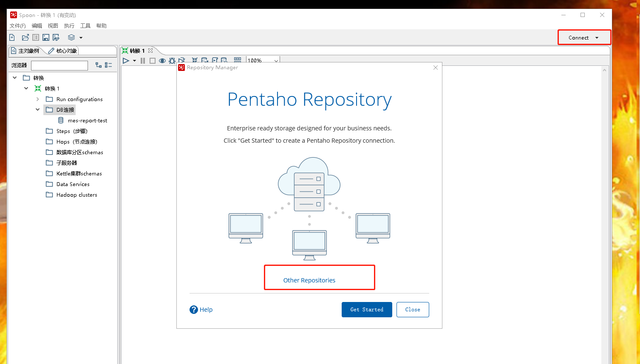Open the 文件(F) menu
The image size is (640, 364).
click(x=18, y=26)
